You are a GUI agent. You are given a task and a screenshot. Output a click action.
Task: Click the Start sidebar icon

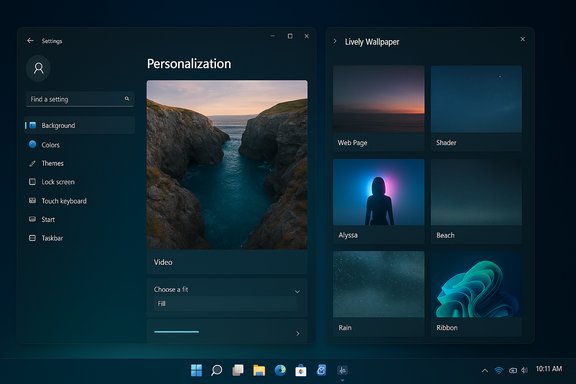tap(32, 219)
